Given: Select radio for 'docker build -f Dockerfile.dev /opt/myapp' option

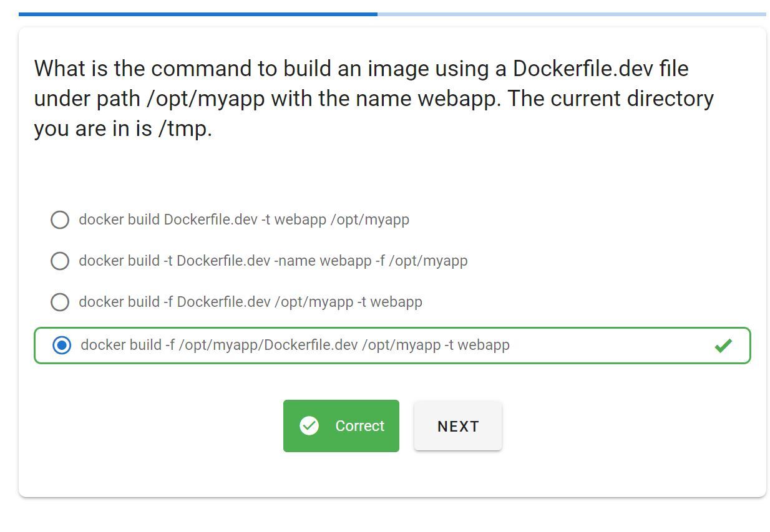Looking at the screenshot, I should [60, 302].
